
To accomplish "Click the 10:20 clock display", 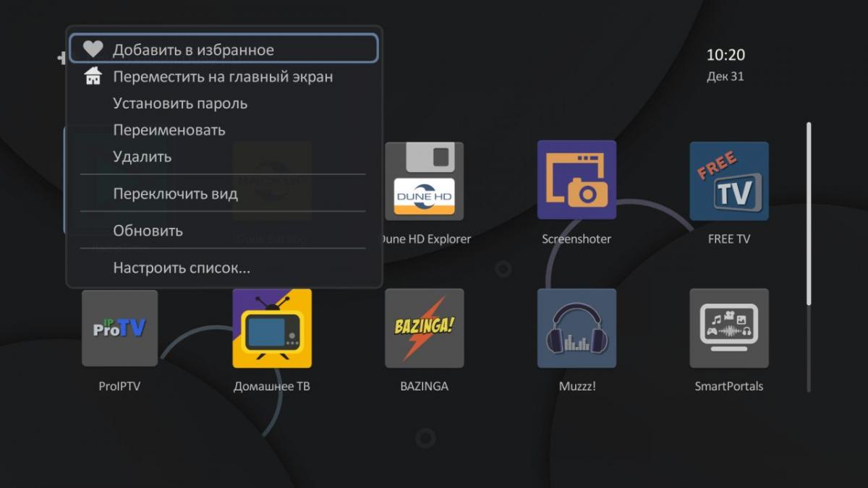I will tap(726, 55).
